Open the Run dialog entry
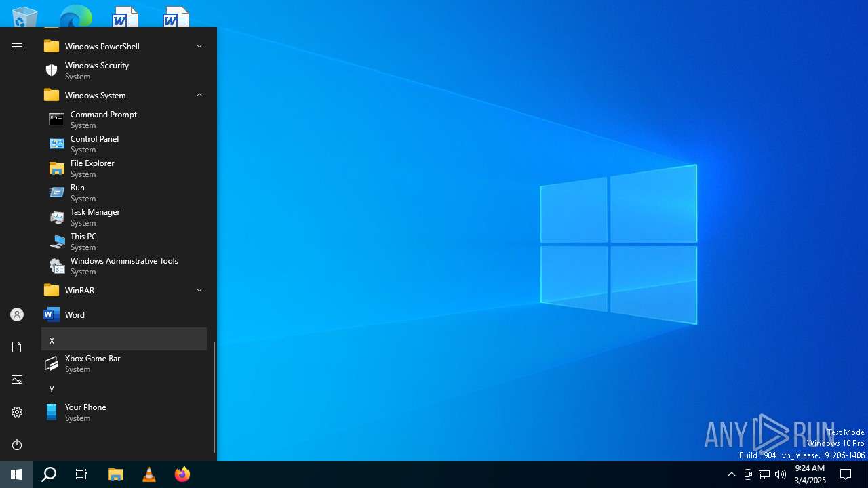 click(x=124, y=192)
